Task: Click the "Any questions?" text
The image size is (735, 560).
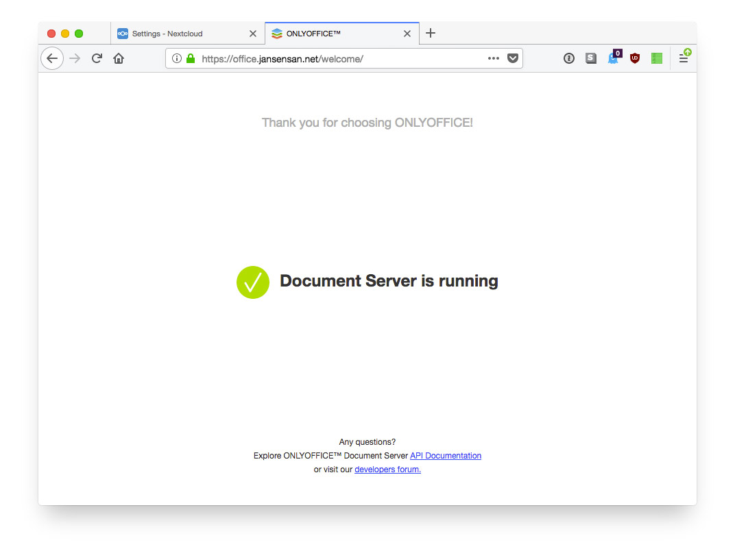Action: 367,442
